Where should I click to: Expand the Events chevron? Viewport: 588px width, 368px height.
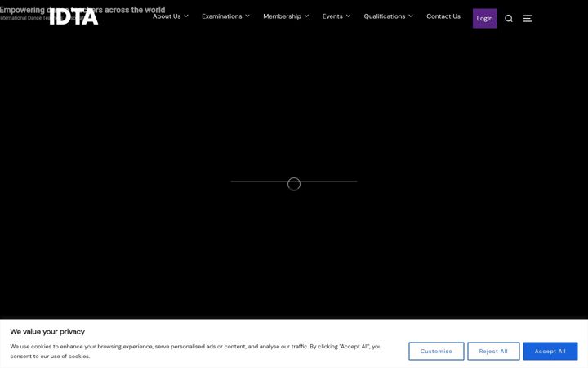[348, 16]
